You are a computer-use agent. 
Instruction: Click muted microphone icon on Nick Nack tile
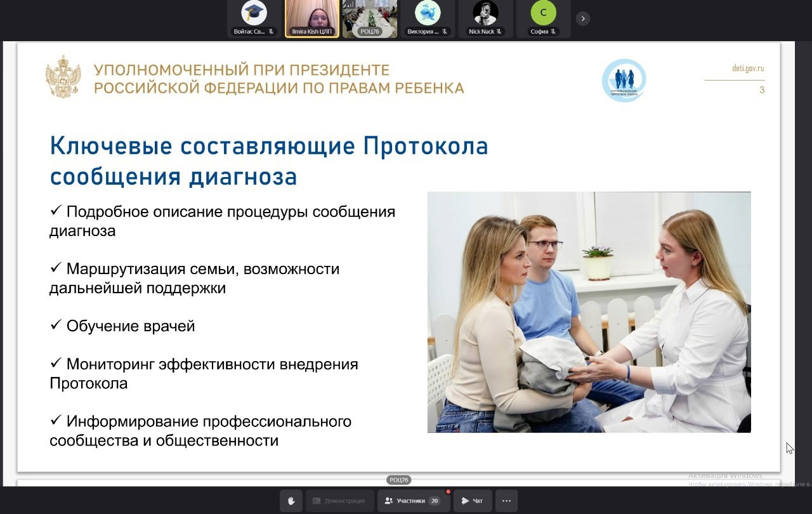499,32
